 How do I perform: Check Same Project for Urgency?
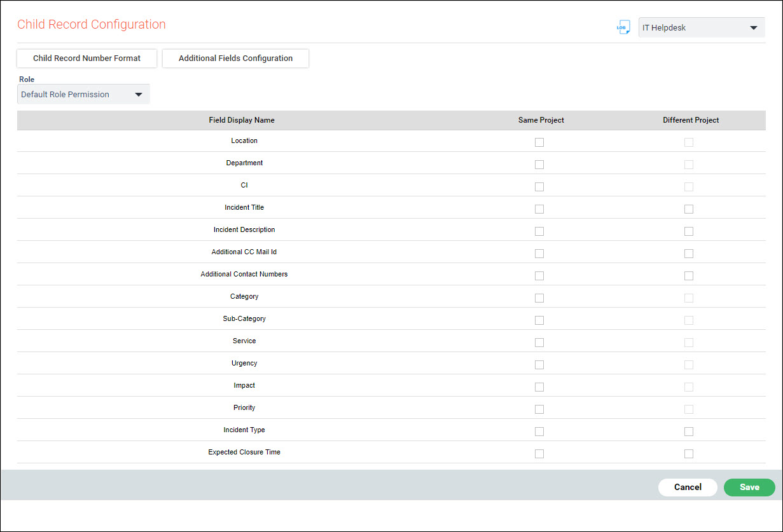539,365
